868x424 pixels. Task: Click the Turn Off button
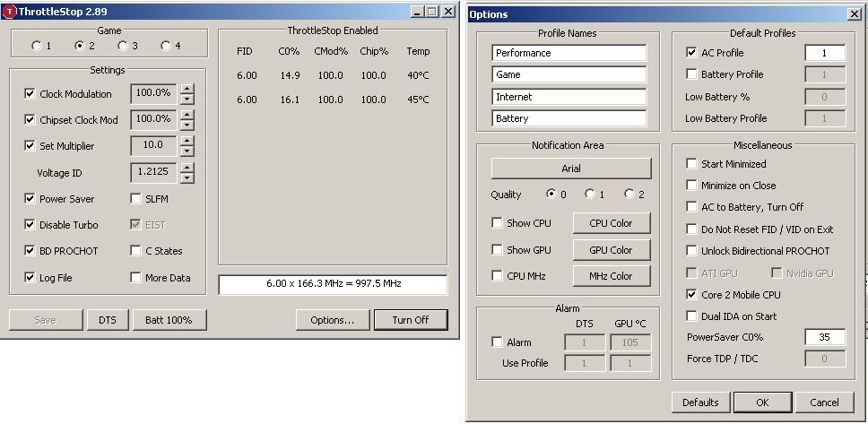[411, 320]
